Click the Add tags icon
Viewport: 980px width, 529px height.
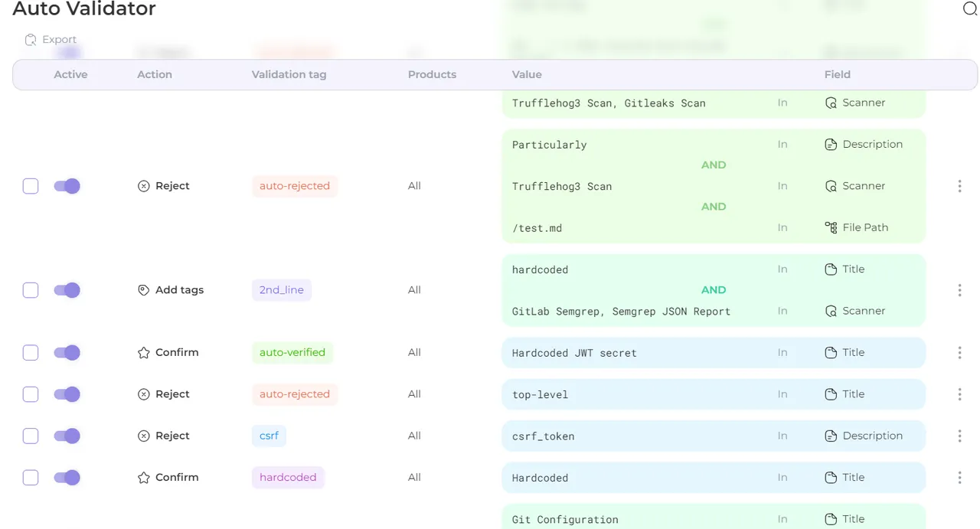[143, 290]
